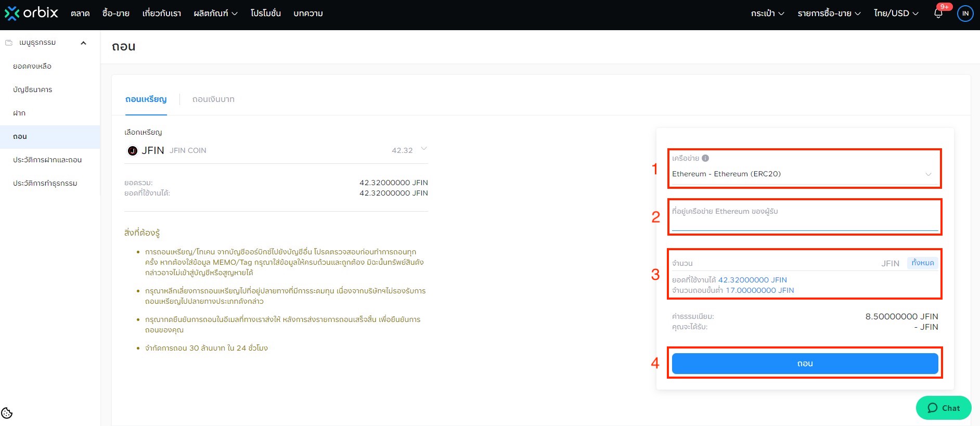Click the JFIN coin icon

[x=133, y=151]
